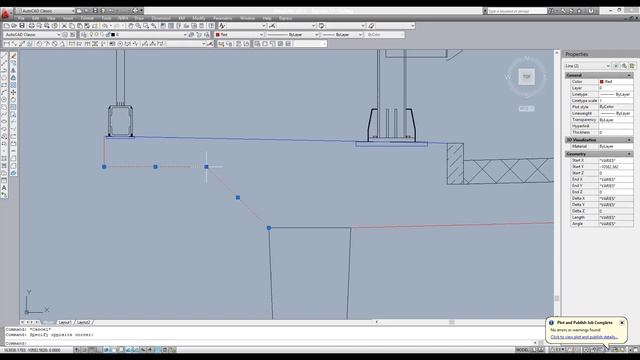This screenshot has width=640, height=360.
Task: Click the Plot printer icon
Action: click(x=31, y=26)
